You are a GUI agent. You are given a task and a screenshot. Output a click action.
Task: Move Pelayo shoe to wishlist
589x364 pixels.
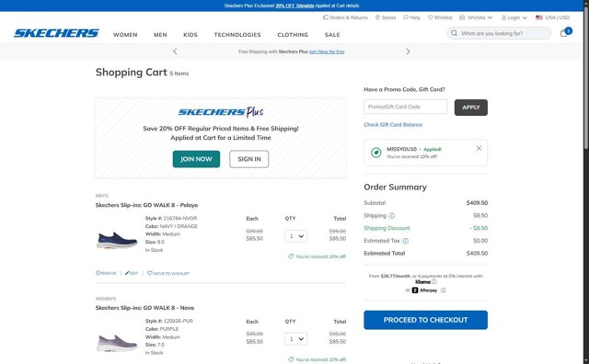[x=168, y=273]
